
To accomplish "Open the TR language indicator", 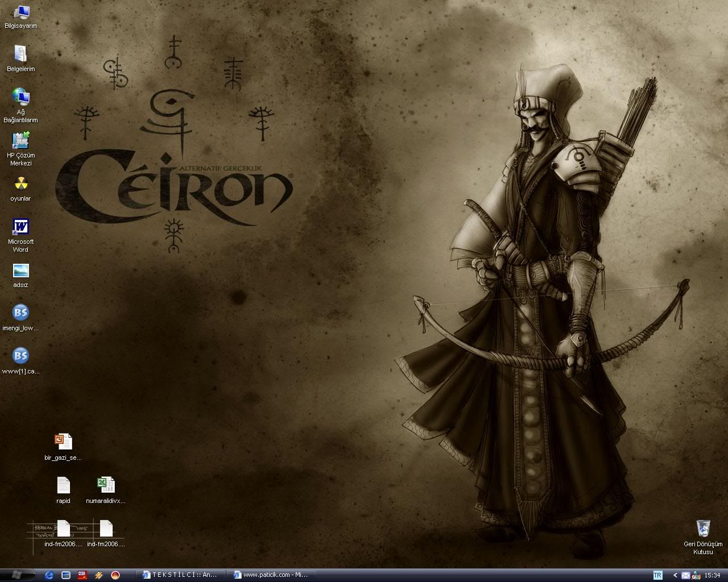I will pos(657,575).
